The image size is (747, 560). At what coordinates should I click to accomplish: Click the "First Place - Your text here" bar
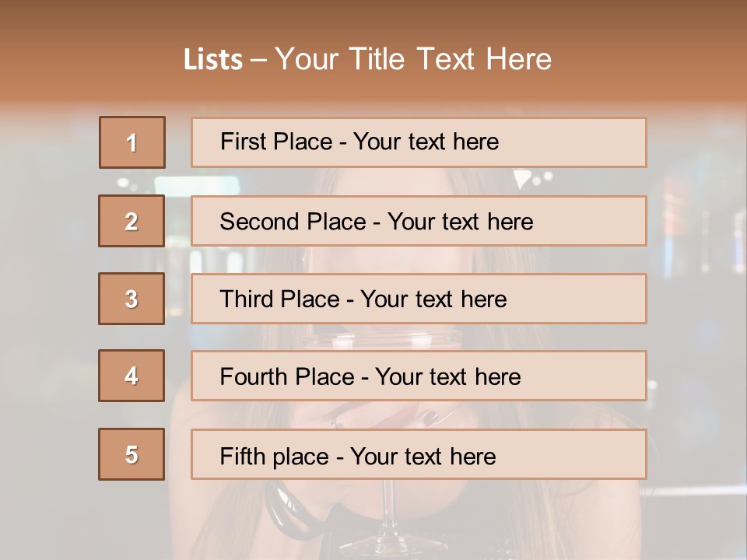(x=419, y=142)
